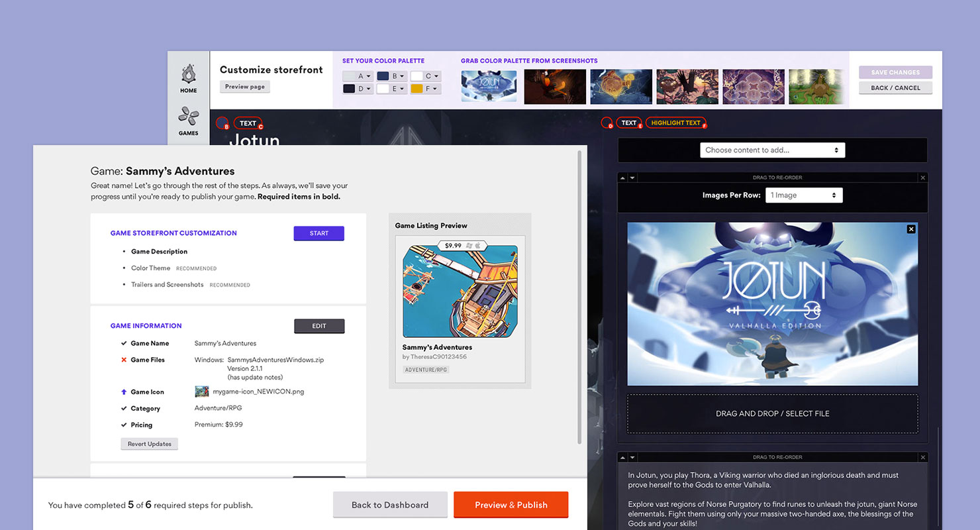
Task: Grab palette from the purple pattern screenshot
Action: tap(754, 87)
